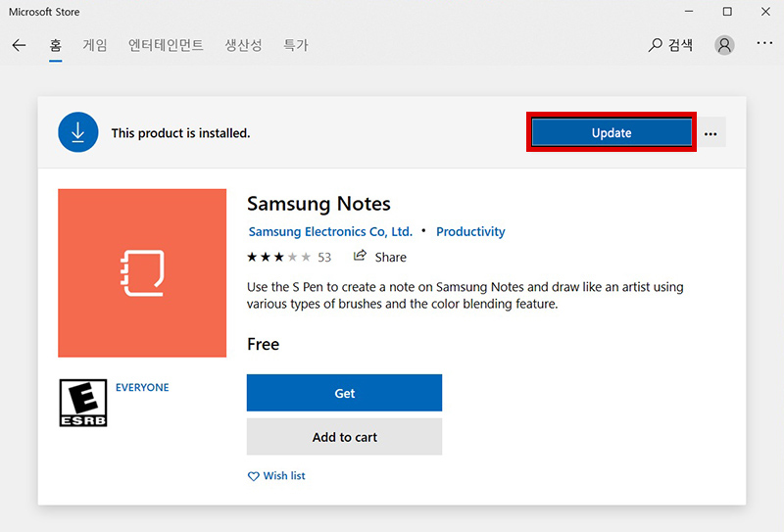Open the 생산성 tab
The image size is (784, 532).
(x=243, y=45)
